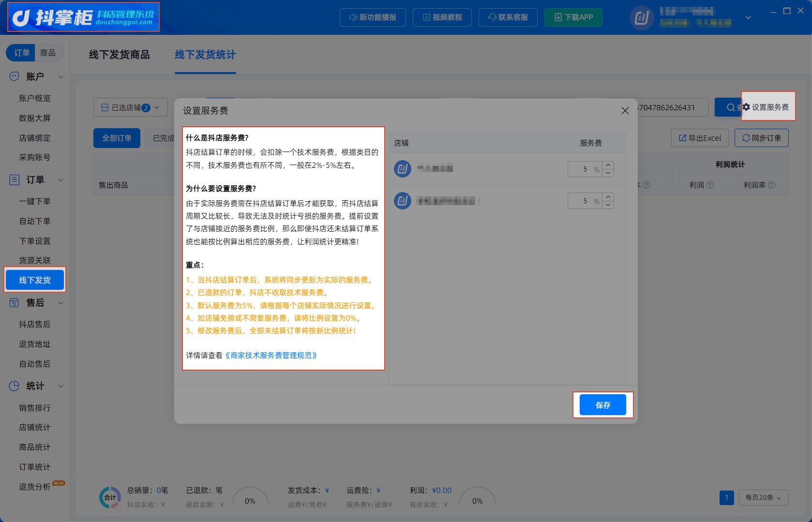Click the second shop's logo icon
812x522 pixels.
[403, 201]
